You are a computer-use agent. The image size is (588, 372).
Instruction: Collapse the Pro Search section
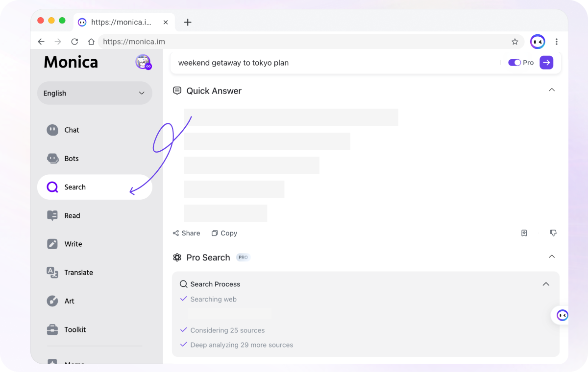[552, 256]
